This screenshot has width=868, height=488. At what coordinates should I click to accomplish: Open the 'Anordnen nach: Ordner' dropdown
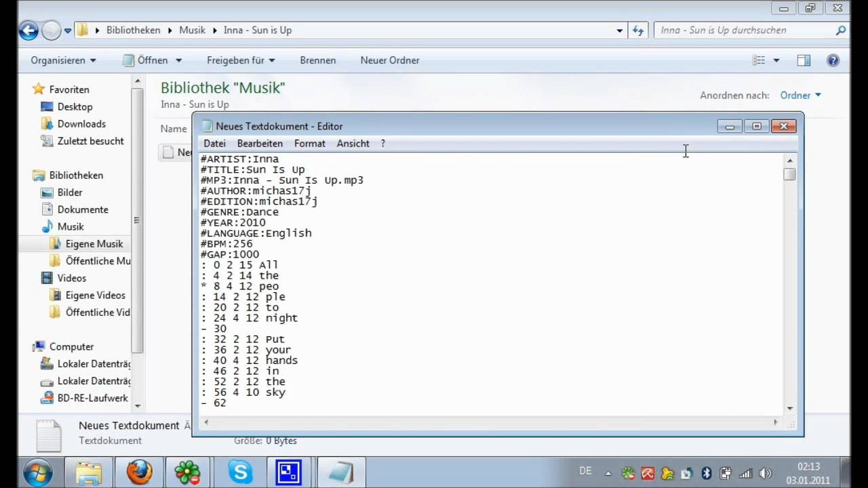pyautogui.click(x=800, y=96)
